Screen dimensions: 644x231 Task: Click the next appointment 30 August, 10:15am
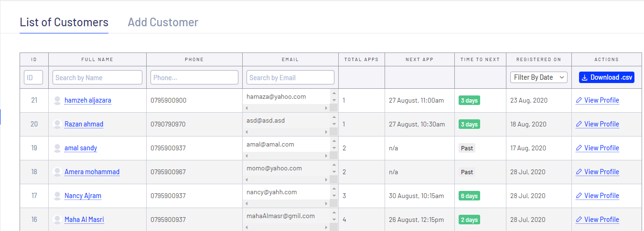tap(417, 196)
